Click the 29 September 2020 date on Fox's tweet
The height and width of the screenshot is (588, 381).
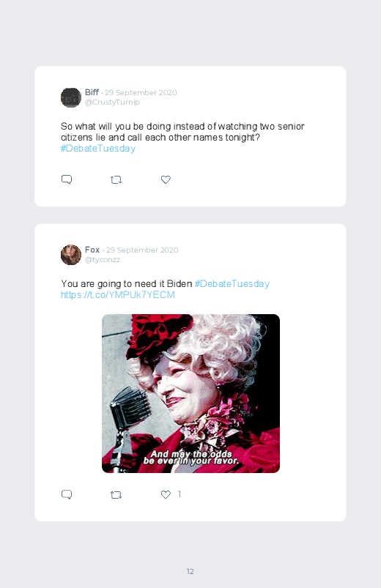tap(142, 250)
